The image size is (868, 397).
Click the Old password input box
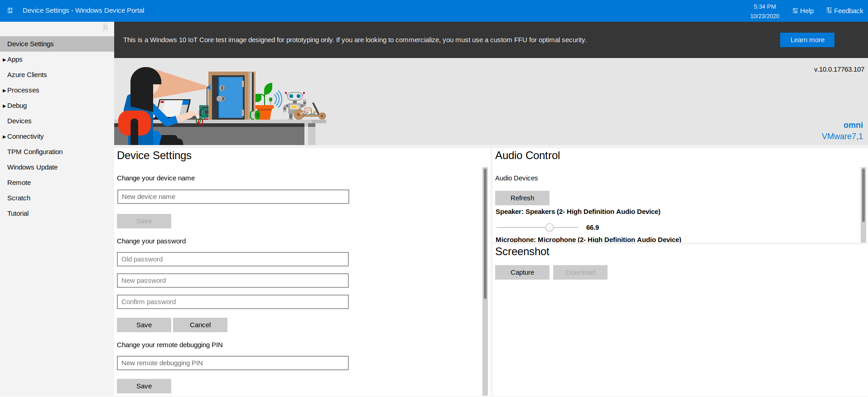coord(233,259)
